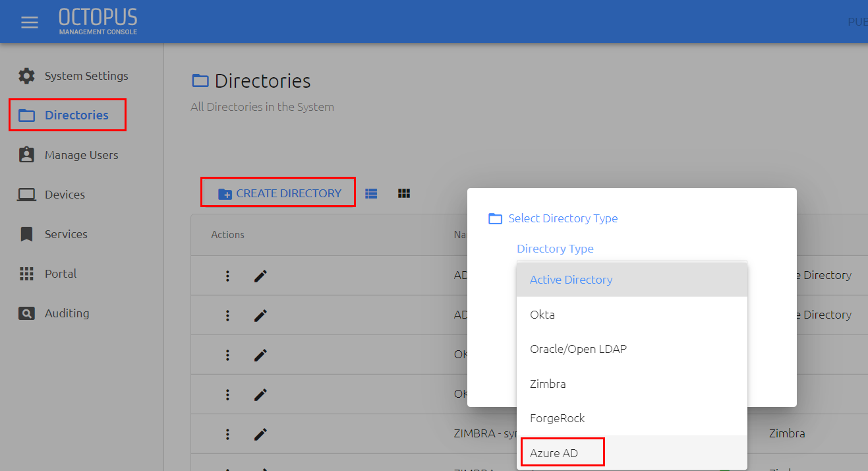Click the Directory Type field label
868x471 pixels.
[555, 249]
